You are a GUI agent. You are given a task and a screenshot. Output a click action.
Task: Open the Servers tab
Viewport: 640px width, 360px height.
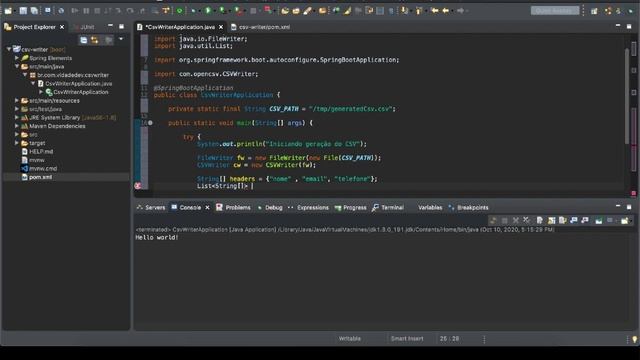tap(151, 207)
